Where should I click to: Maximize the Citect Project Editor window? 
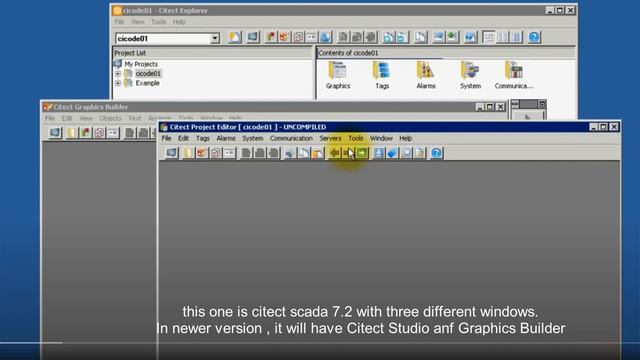tap(604, 127)
